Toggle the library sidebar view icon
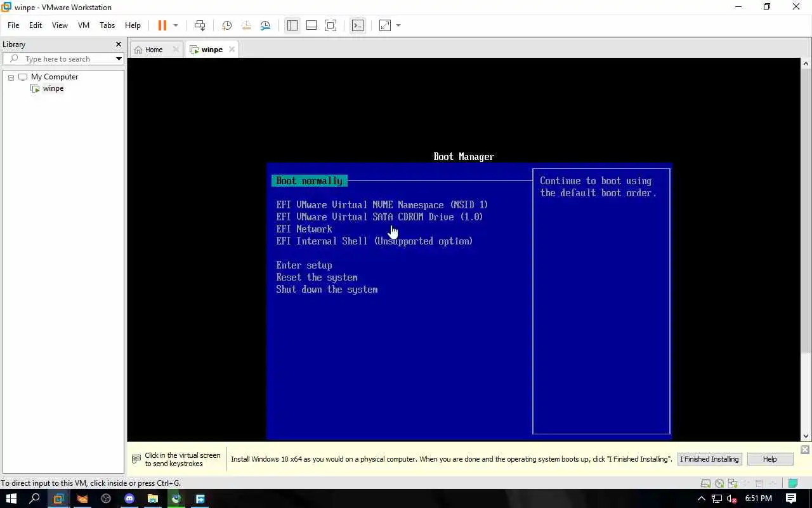The width and height of the screenshot is (812, 508). [292, 25]
